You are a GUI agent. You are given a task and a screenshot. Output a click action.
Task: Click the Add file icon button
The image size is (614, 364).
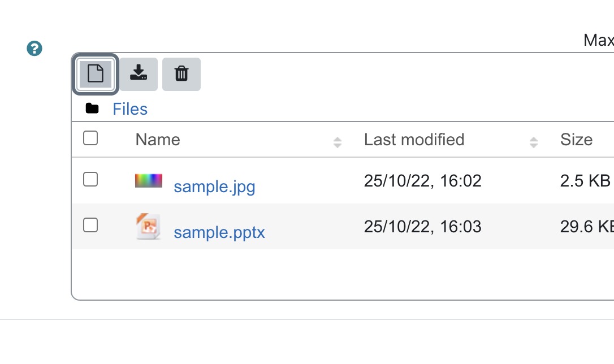point(96,74)
